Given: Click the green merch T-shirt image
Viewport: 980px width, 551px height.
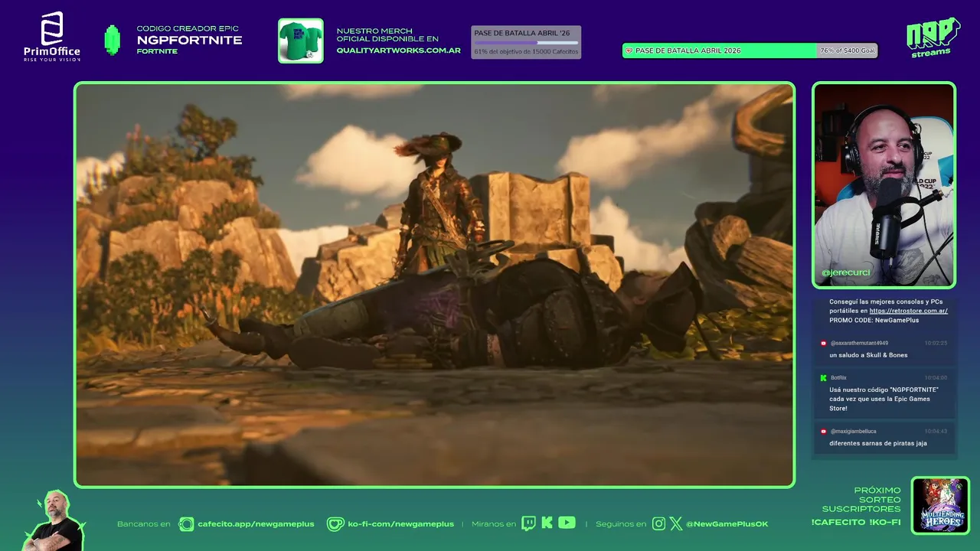Looking at the screenshot, I should 300,41.
